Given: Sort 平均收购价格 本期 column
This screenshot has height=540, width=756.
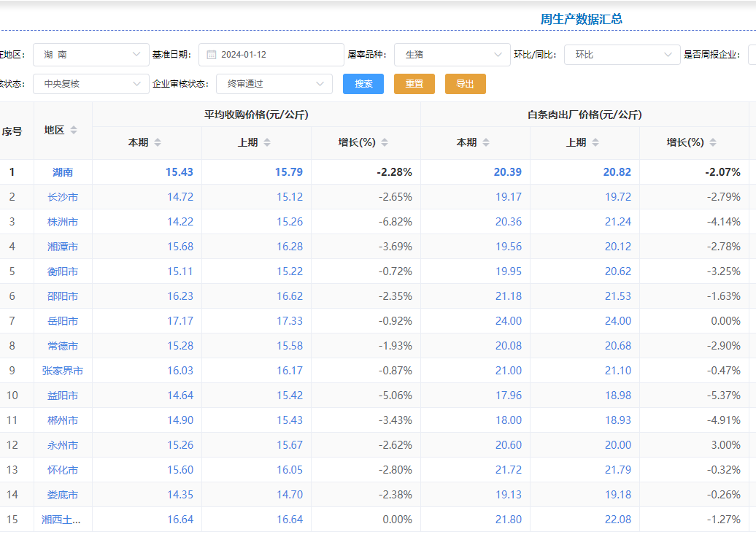Looking at the screenshot, I should 157,143.
